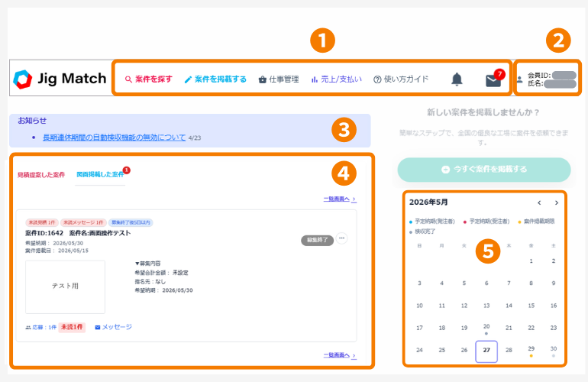Open the テスト用 drawing thumbnail
This screenshot has height=382, width=588.
[65, 286]
